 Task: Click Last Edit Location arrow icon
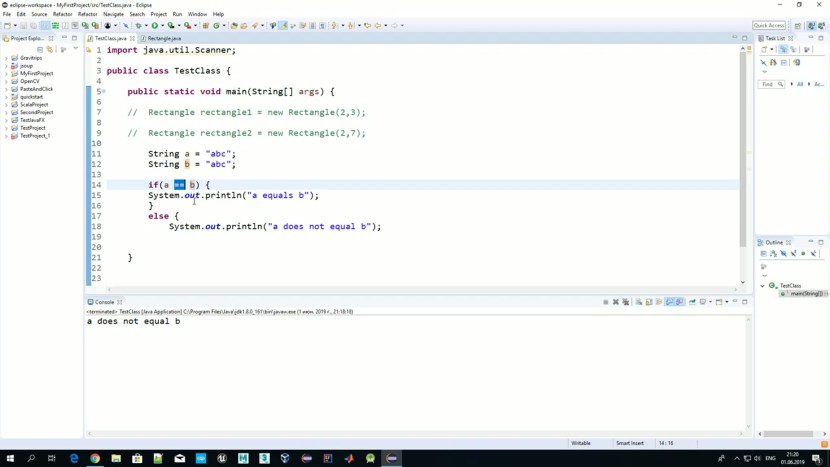tap(367, 25)
